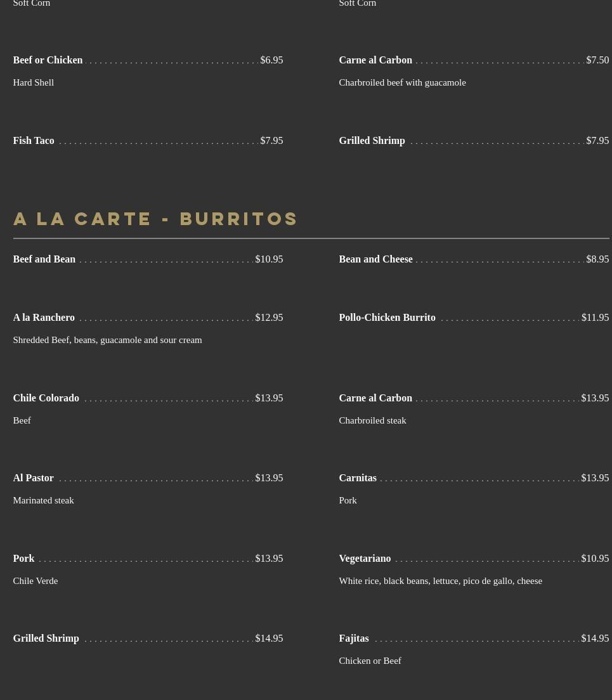Select the Vegetariano burrito item
Viewport: 612px width, 700px height.
pos(365,559)
